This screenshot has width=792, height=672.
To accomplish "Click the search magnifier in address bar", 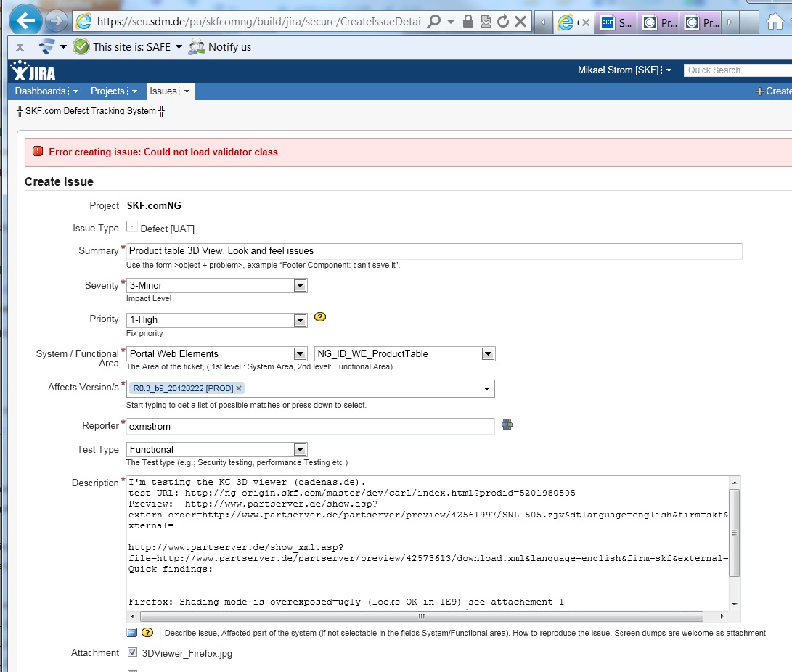I will (434, 21).
